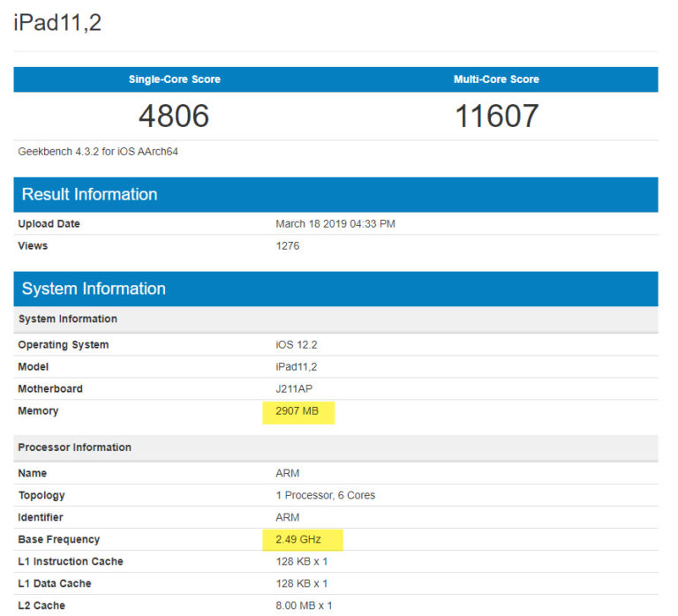The height and width of the screenshot is (616, 678).
Task: Click the Identifier label
Action: 41,517
